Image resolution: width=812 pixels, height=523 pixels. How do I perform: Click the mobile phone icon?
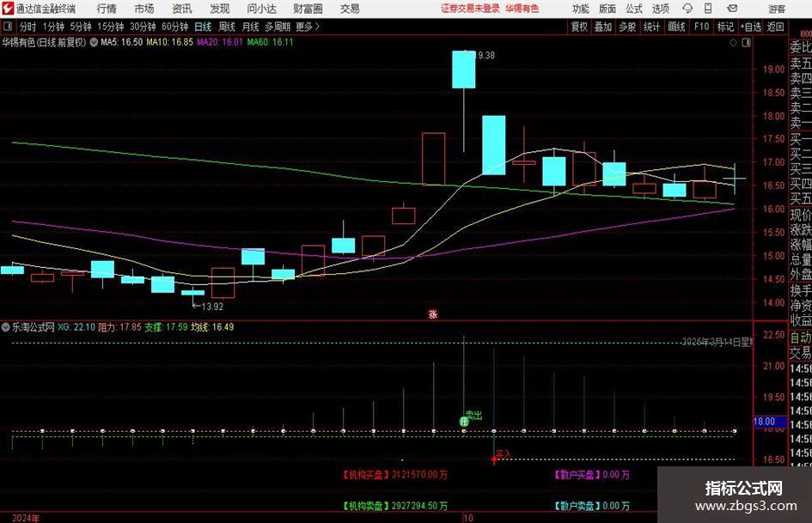(708, 9)
